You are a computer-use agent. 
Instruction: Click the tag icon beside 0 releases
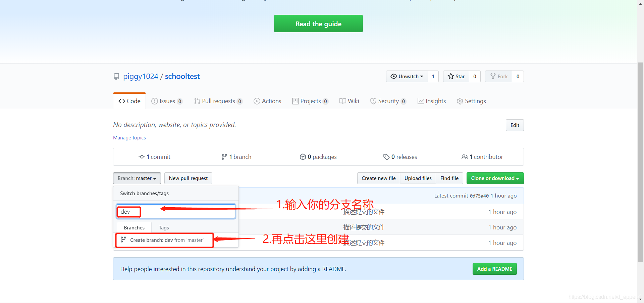[x=386, y=157]
